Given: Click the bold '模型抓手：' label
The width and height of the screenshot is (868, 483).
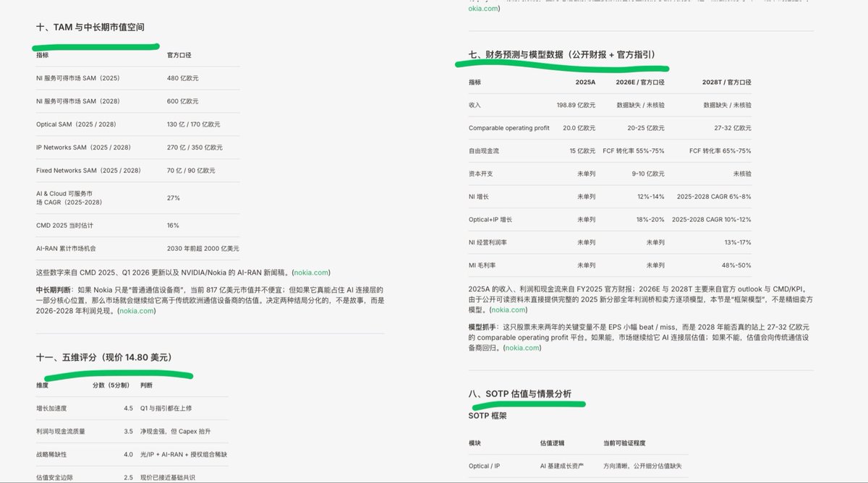Looking at the screenshot, I should point(485,328).
